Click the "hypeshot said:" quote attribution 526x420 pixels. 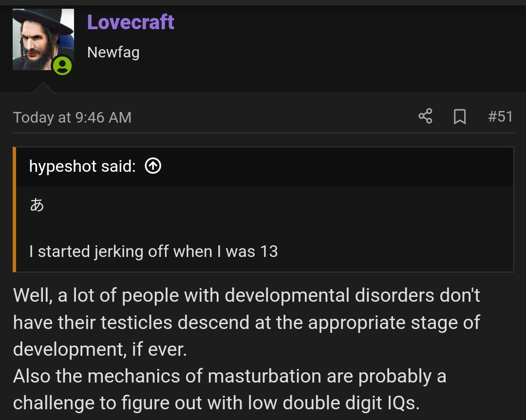pos(82,166)
